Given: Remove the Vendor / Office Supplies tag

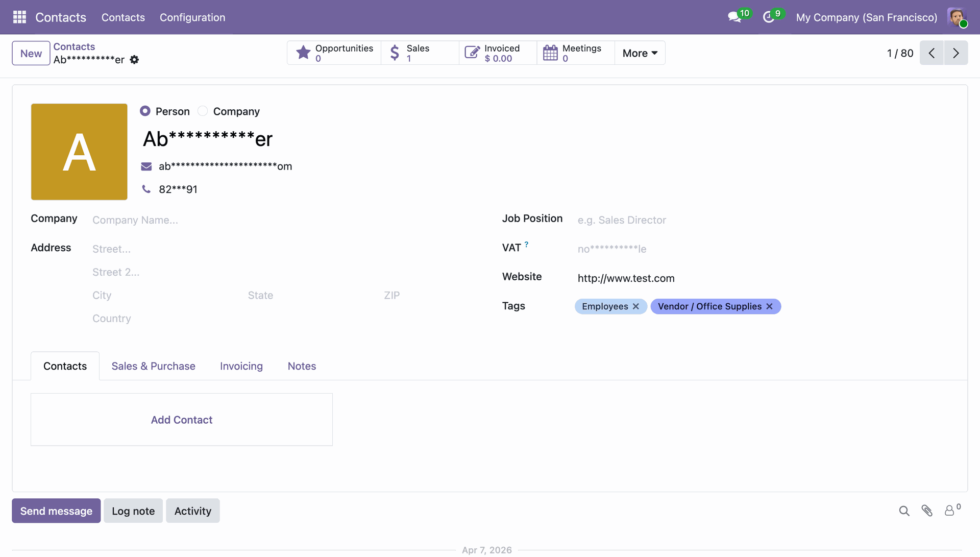Looking at the screenshot, I should 769,306.
